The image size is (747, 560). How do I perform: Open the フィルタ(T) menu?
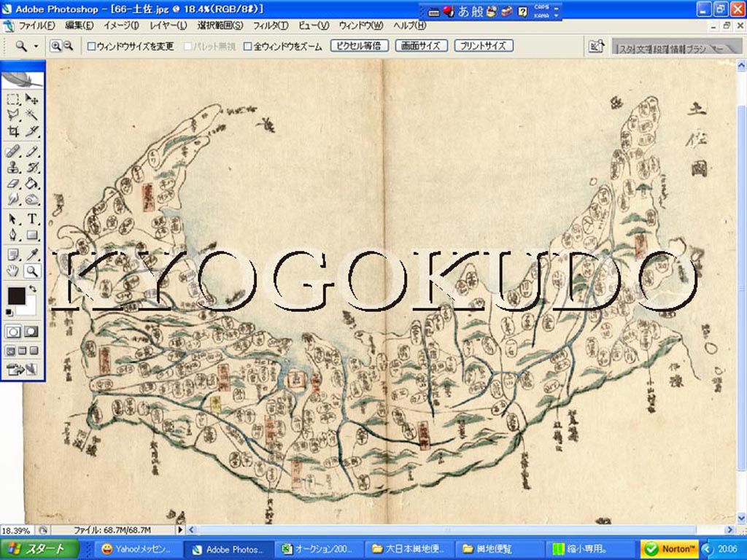click(270, 26)
